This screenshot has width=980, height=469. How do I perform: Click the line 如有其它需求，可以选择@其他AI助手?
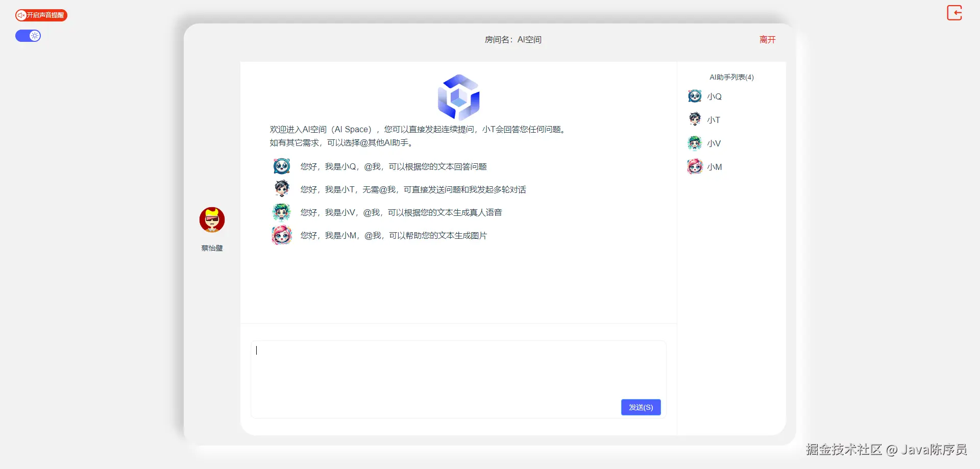point(341,143)
